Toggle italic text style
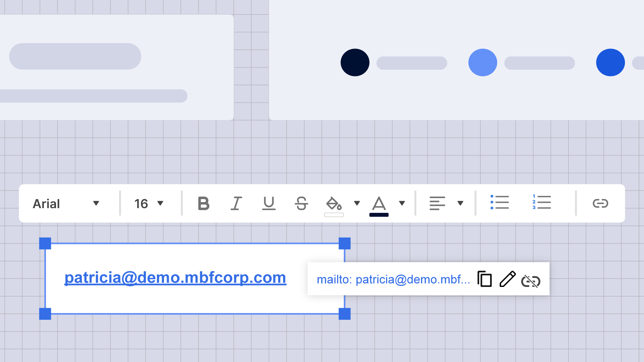Image resolution: width=644 pixels, height=362 pixels. click(x=236, y=203)
